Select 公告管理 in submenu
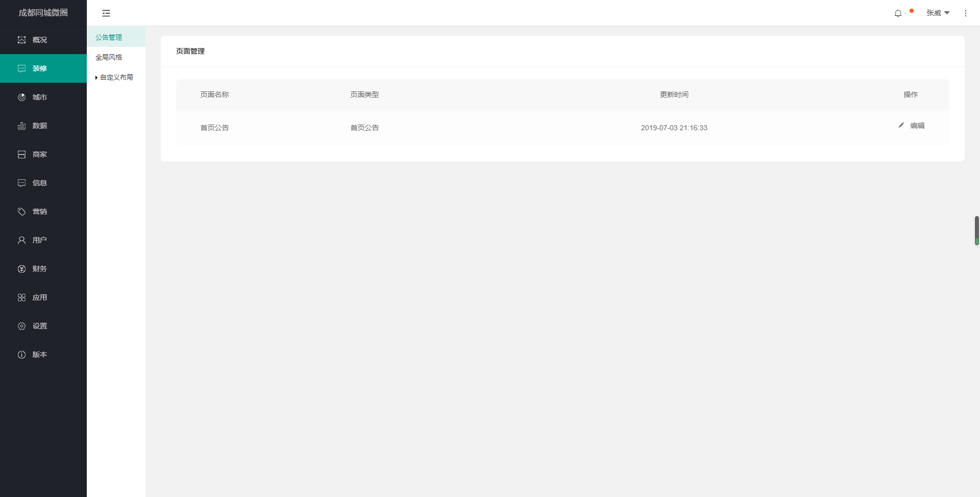Screen dimensions: 980x497 click(x=116, y=37)
